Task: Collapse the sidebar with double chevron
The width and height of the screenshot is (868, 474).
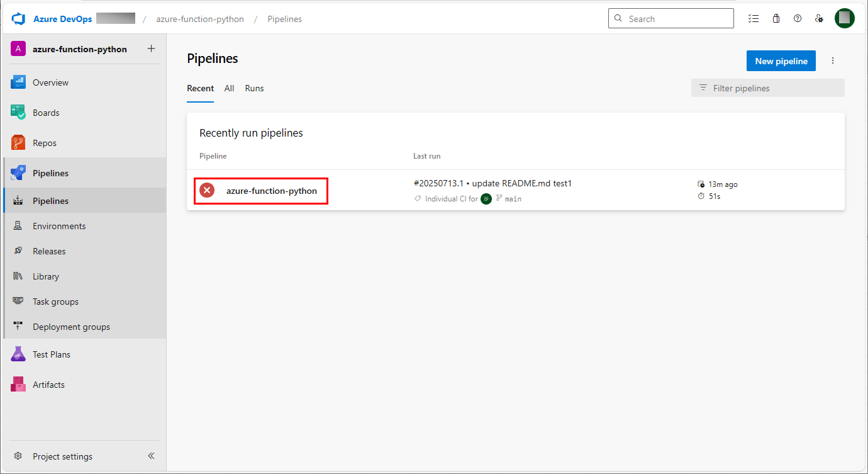Action: (x=151, y=456)
